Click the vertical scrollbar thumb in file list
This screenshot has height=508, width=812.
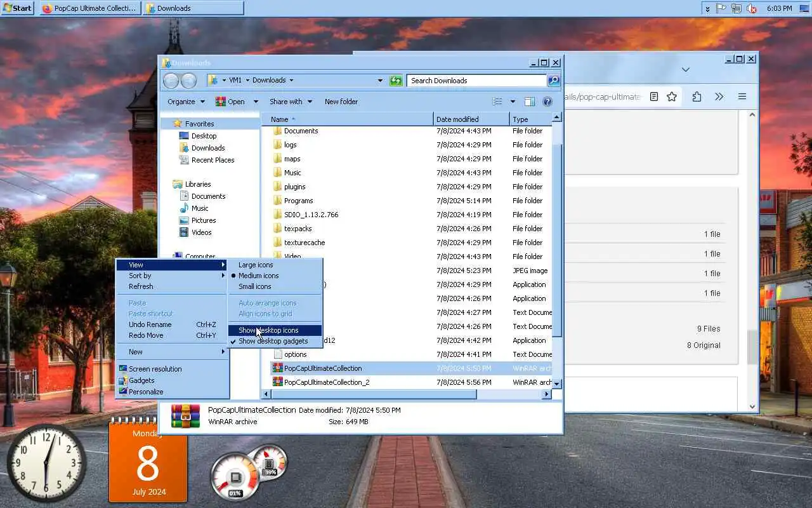(557, 241)
